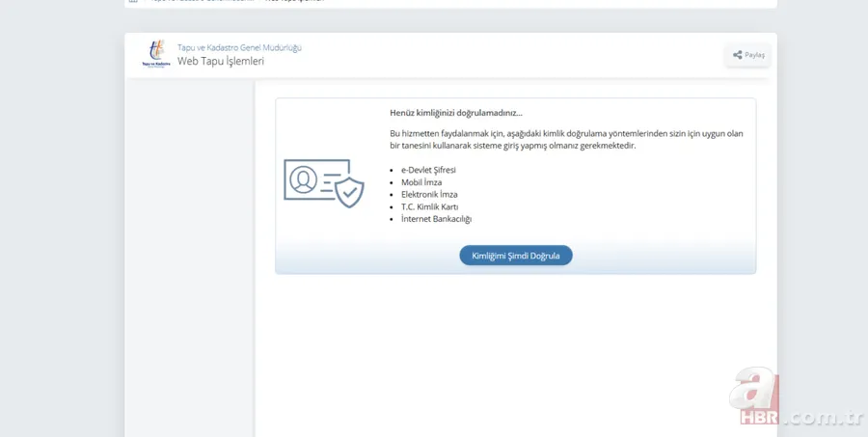Select the İnternet Bankacılığı list item

pos(436,219)
